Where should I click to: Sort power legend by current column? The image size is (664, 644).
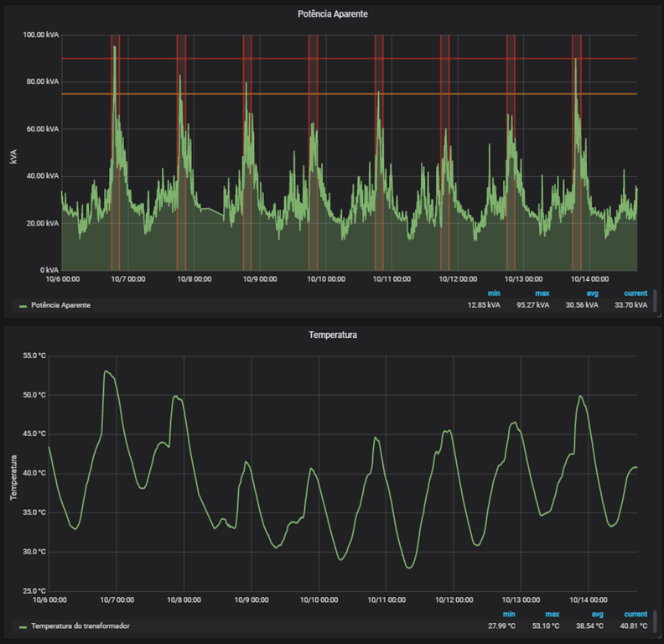coord(635,293)
